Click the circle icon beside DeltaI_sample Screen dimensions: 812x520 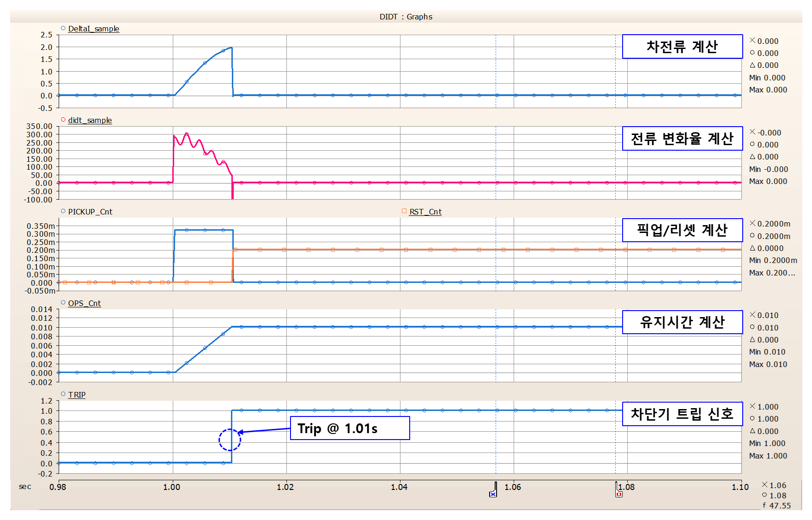point(63,28)
